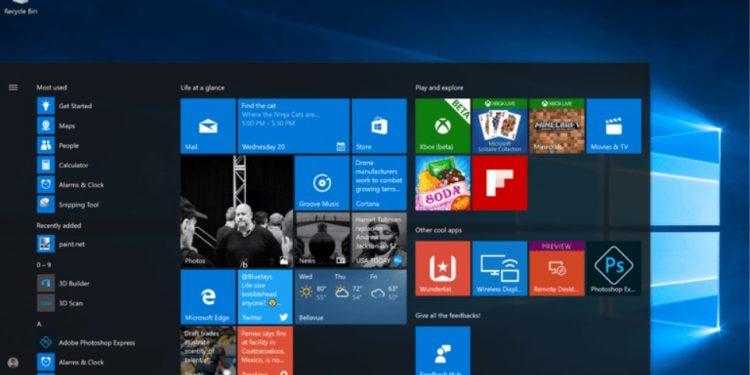This screenshot has width=750, height=375.
Task: Start the Snipping Tool
Action: click(x=68, y=204)
